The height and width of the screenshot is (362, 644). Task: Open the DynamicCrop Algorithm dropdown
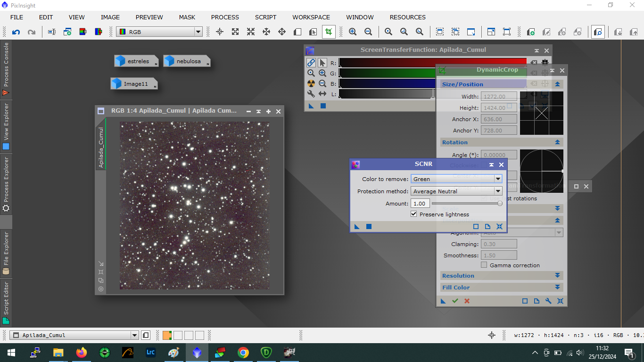tap(522, 233)
